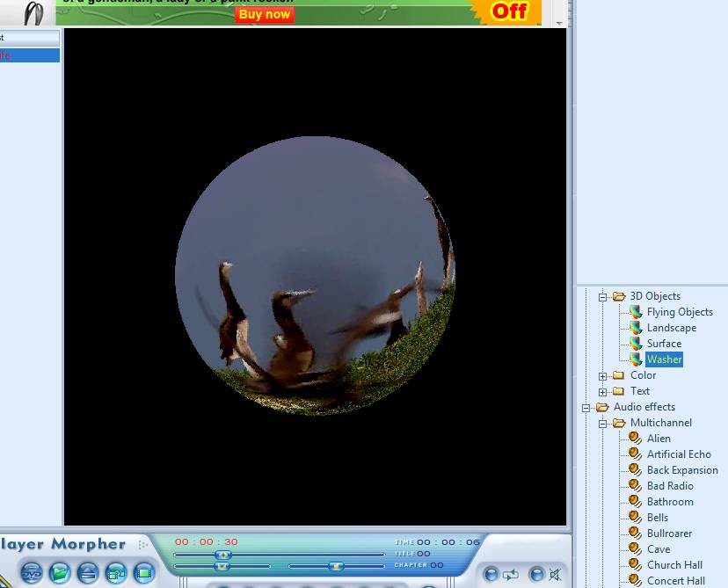
Task: Click the playback seek slider handle
Action: [223, 555]
